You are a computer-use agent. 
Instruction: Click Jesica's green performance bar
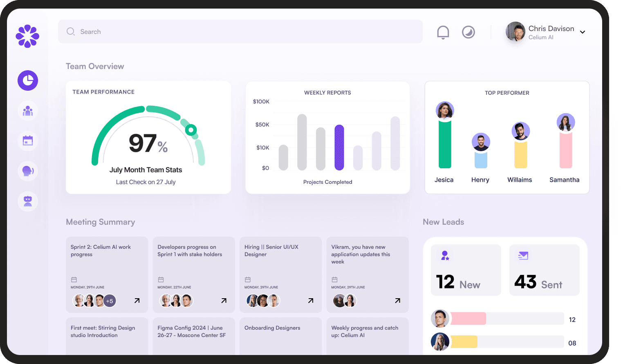point(445,144)
